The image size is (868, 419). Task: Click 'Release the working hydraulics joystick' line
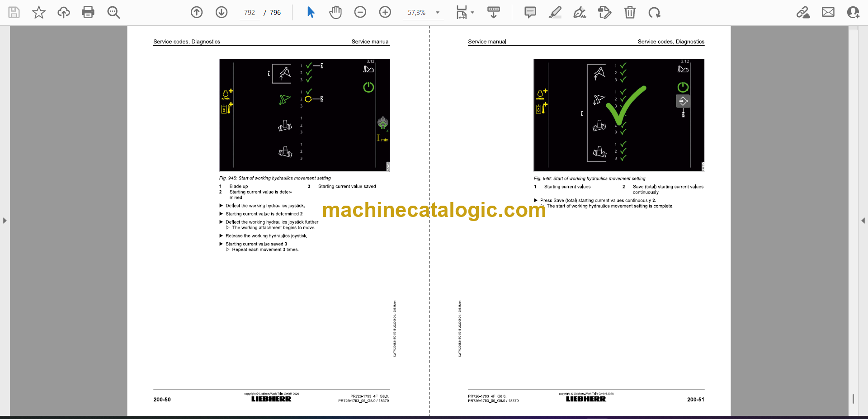point(266,236)
